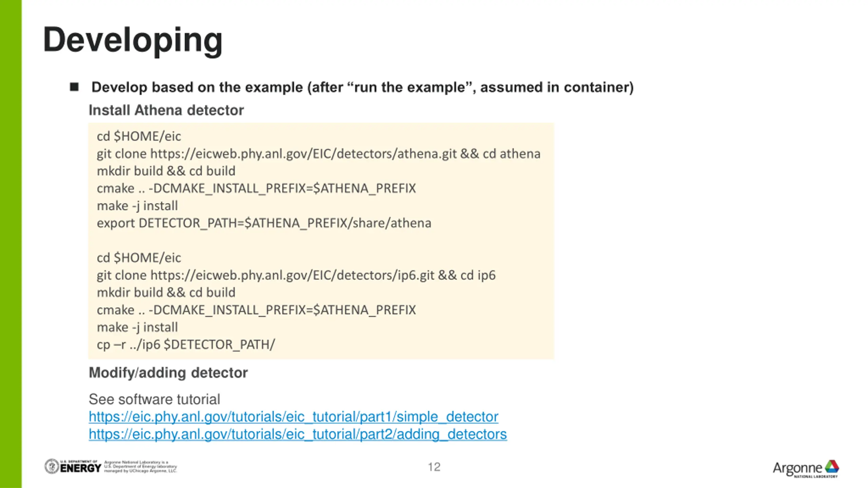The image size is (868, 488).
Task: Click the Developing slide title
Action: pos(133,41)
